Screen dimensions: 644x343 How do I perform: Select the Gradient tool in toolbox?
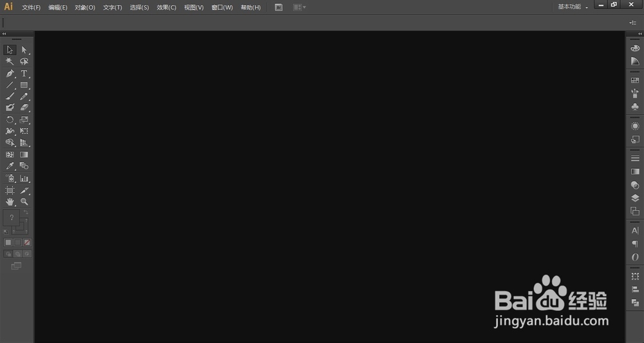[x=24, y=155]
